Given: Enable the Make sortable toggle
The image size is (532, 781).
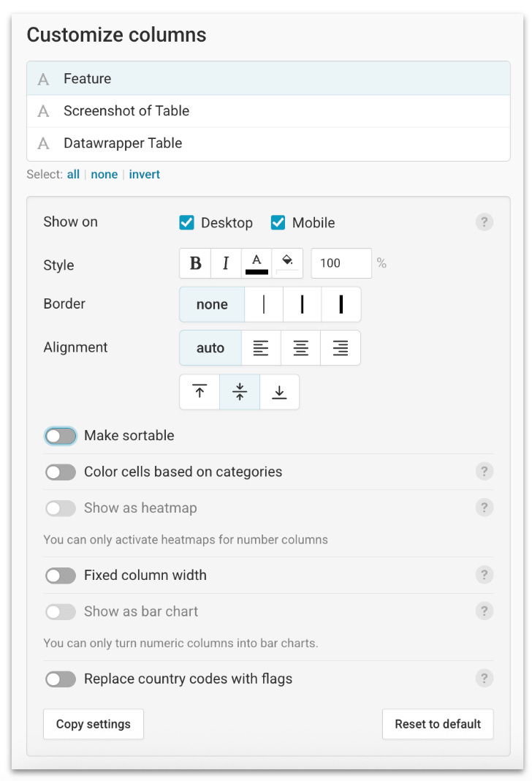Looking at the screenshot, I should (61, 435).
